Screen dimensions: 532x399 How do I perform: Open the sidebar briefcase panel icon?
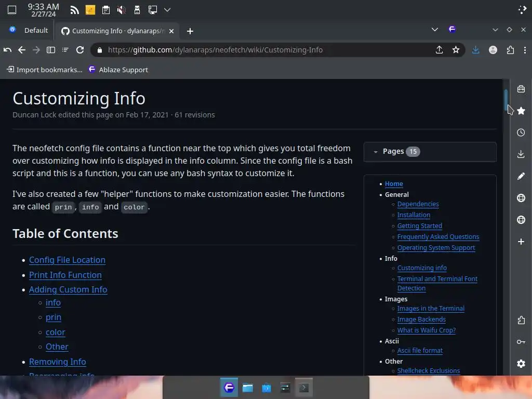pyautogui.click(x=521, y=89)
